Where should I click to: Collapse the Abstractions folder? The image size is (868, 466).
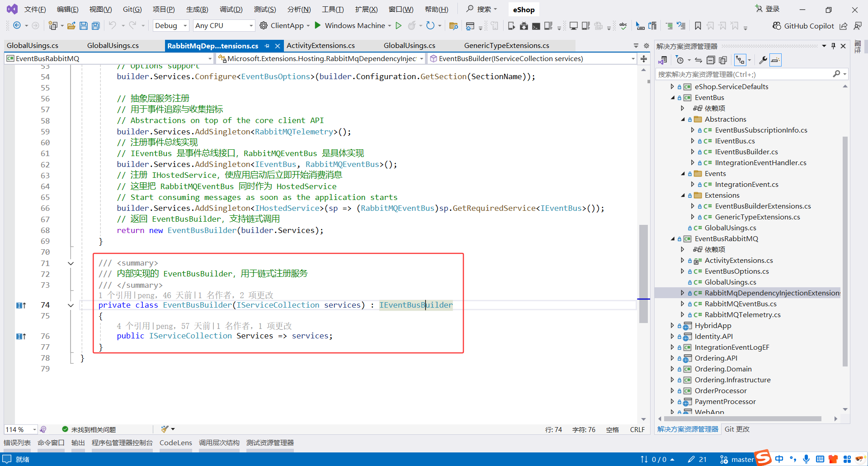(x=683, y=119)
